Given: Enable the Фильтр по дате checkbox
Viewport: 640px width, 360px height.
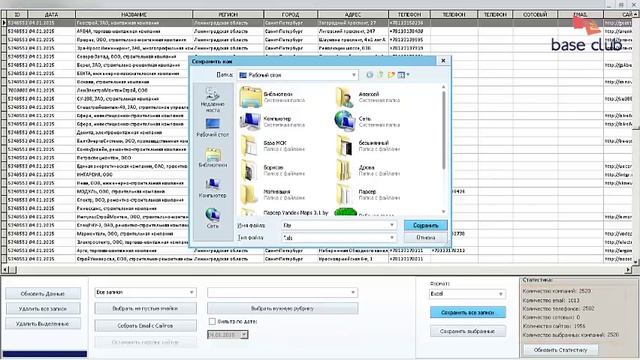Looking at the screenshot, I should 212,322.
